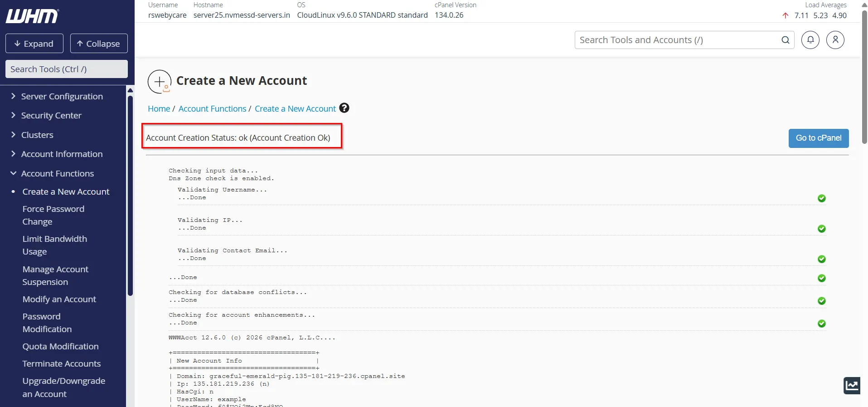Collapse Account Functions section
868x407 pixels.
(58, 173)
